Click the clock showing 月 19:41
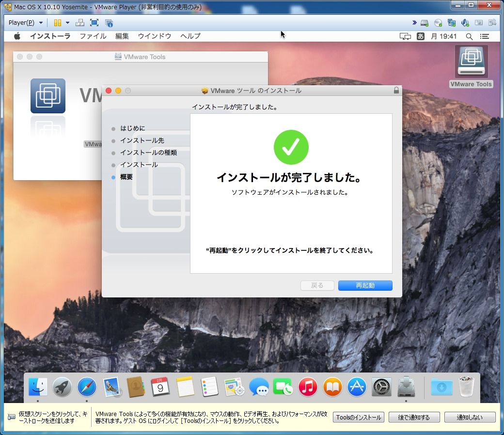Viewport: 504px width, 435px height. click(443, 36)
